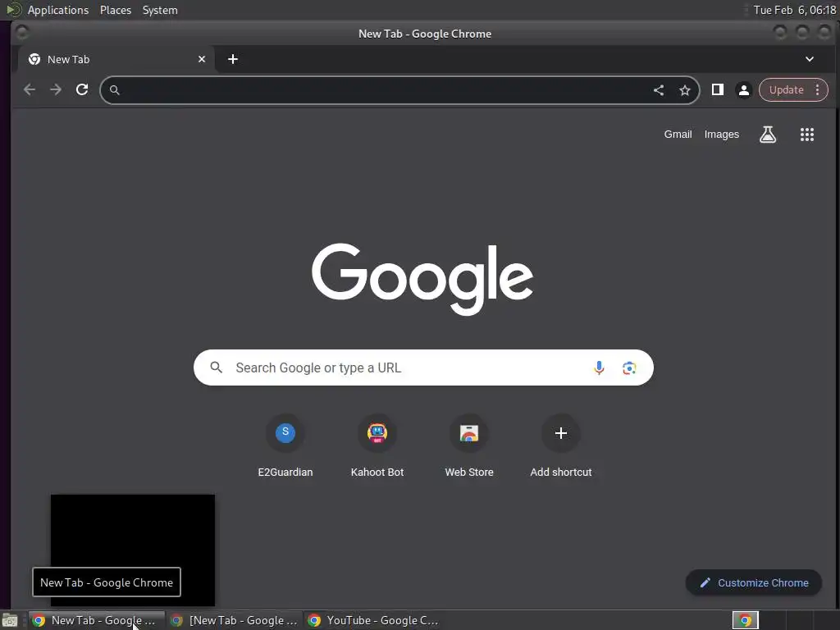Click the black window preview thumbnail
Image resolution: width=840 pixels, height=630 pixels.
click(133, 550)
